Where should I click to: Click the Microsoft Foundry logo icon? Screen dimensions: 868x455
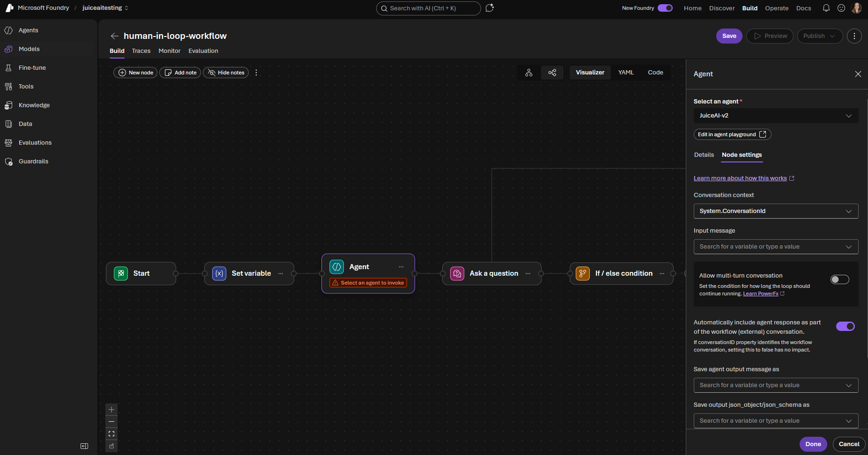coord(9,8)
